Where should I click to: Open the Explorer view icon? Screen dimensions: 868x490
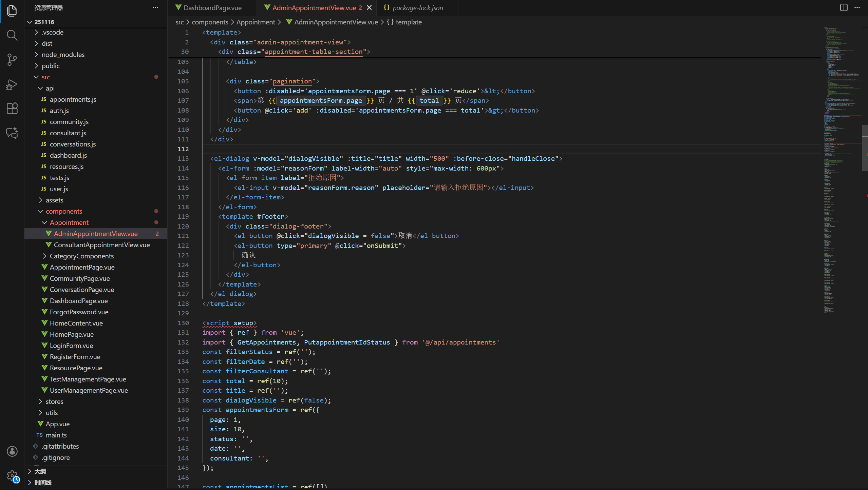(12, 11)
